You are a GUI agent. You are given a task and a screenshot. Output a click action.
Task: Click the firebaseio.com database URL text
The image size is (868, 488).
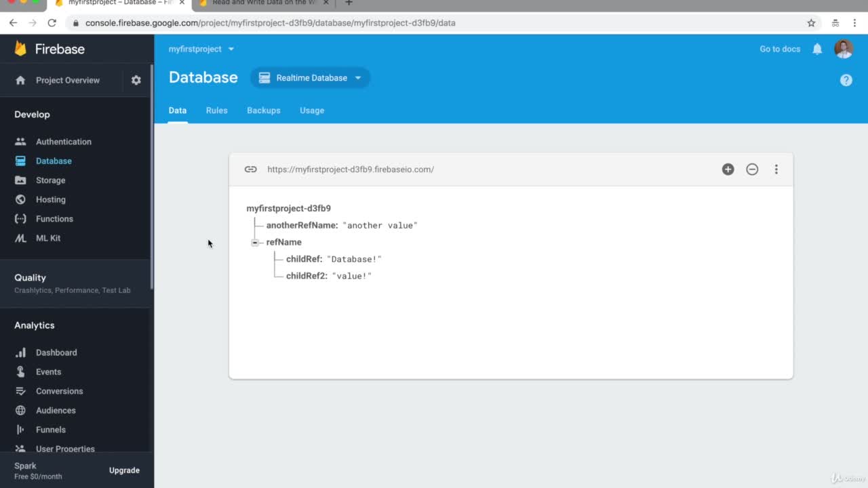[351, 169]
